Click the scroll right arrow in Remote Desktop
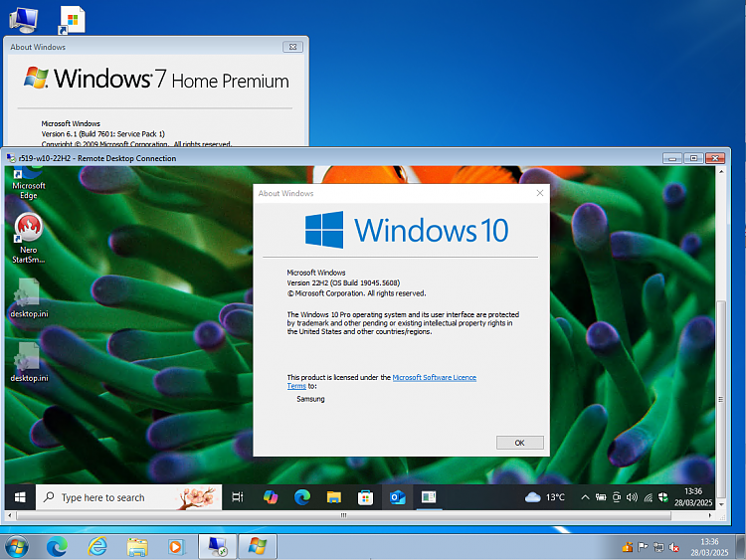This screenshot has width=746, height=560. (710, 515)
